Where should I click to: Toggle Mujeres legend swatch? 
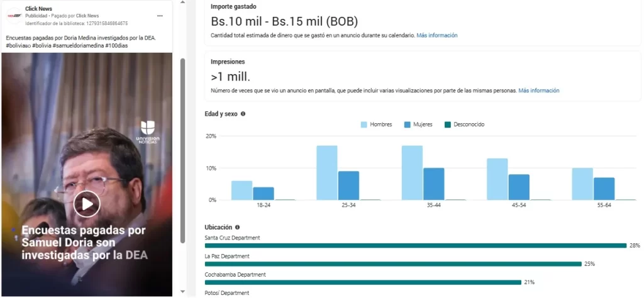click(407, 124)
